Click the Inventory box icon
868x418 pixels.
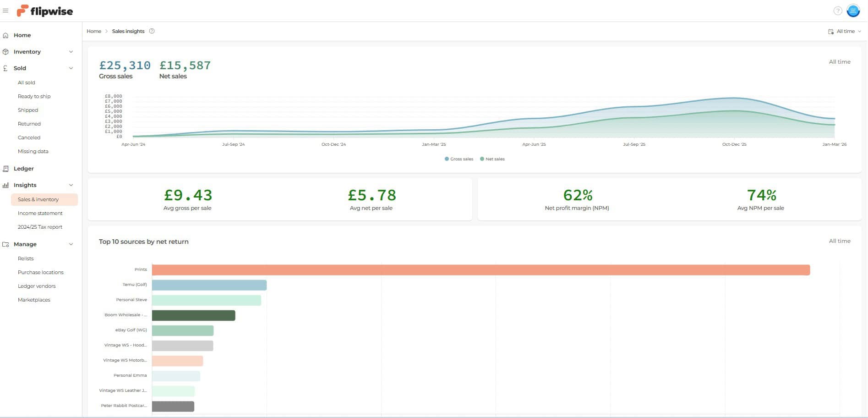coord(5,51)
